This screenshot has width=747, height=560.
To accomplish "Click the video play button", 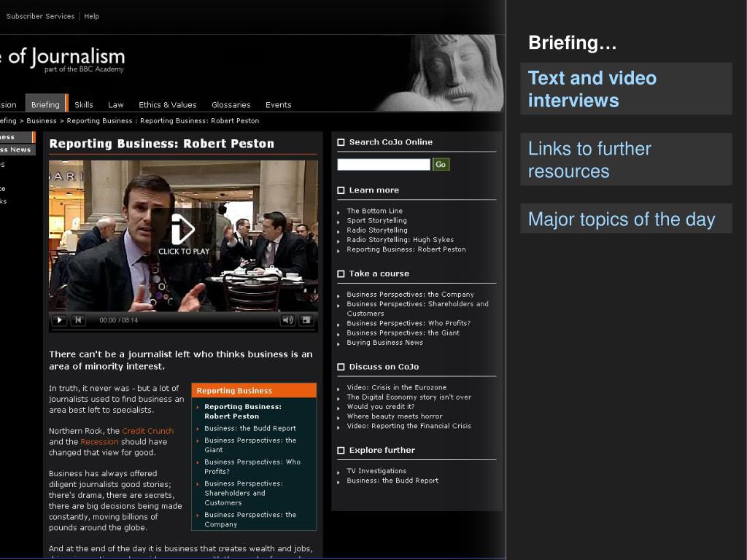I will point(59,320).
